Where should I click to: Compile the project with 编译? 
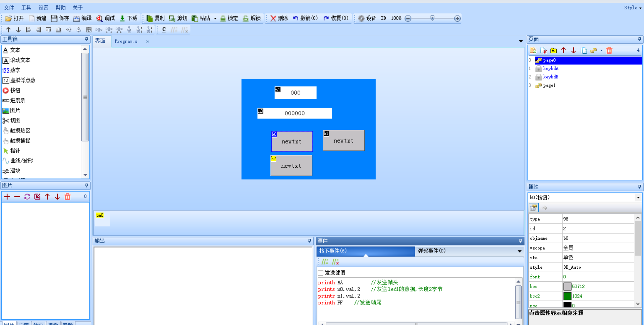click(83, 18)
